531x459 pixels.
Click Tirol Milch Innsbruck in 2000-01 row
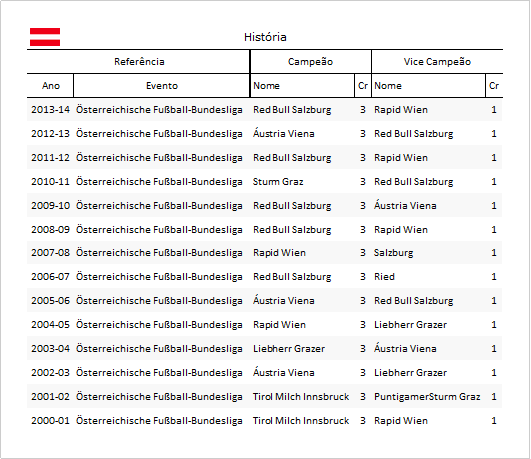301,421
